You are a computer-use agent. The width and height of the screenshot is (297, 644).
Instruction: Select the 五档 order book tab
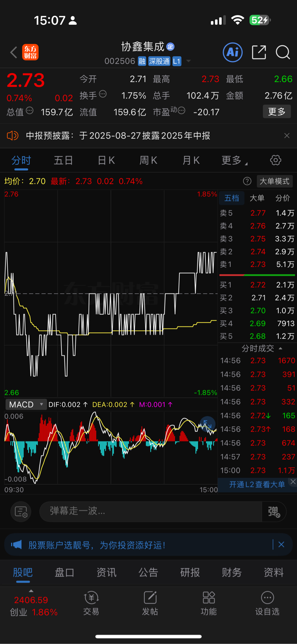(232, 198)
